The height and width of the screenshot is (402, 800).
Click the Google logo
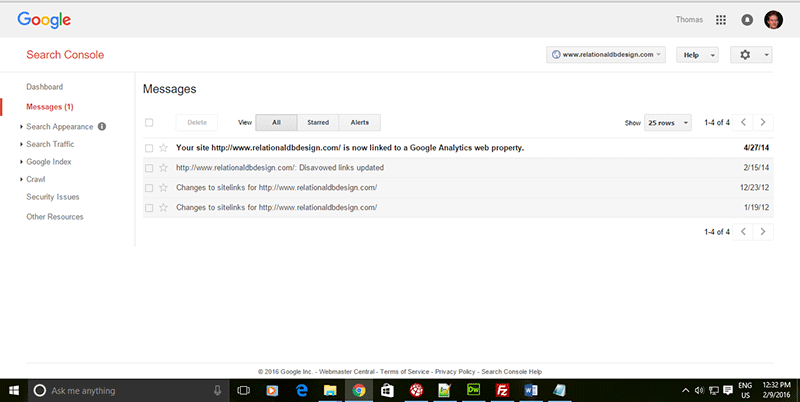[x=44, y=20]
